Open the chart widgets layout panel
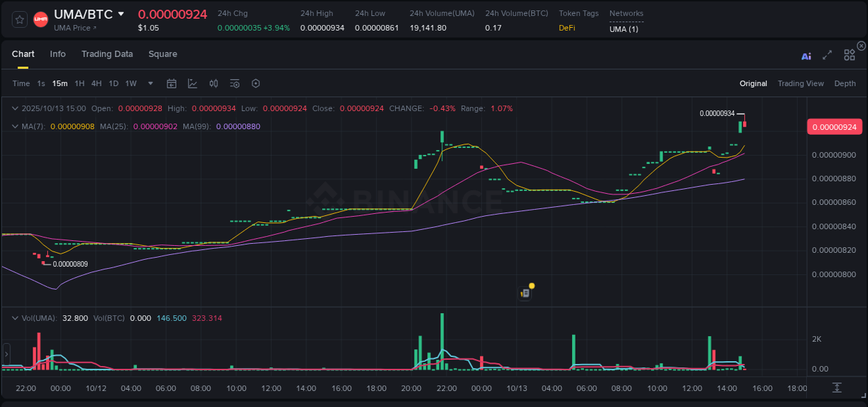Screen dimensions: 868x407 [x=849, y=55]
